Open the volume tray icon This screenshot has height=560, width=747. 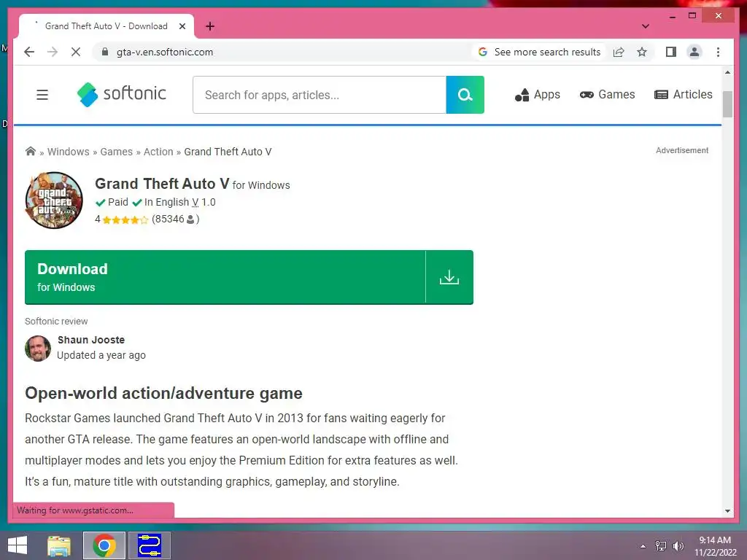pos(678,546)
